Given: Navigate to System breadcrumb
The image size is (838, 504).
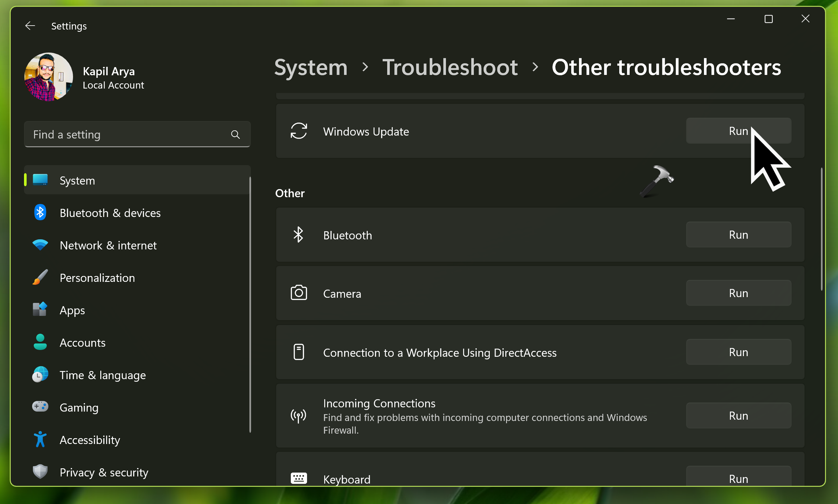Looking at the screenshot, I should [311, 67].
